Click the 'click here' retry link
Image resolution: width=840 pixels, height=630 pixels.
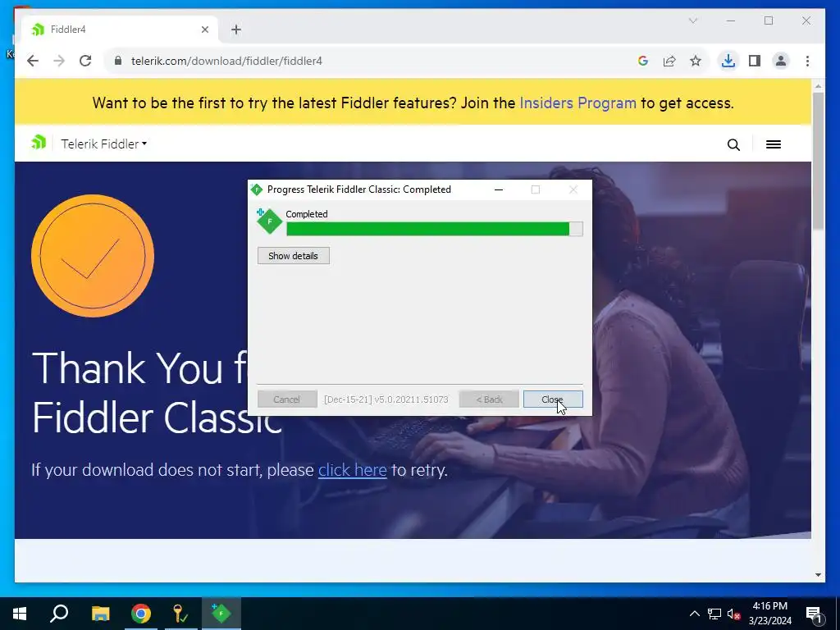click(353, 470)
